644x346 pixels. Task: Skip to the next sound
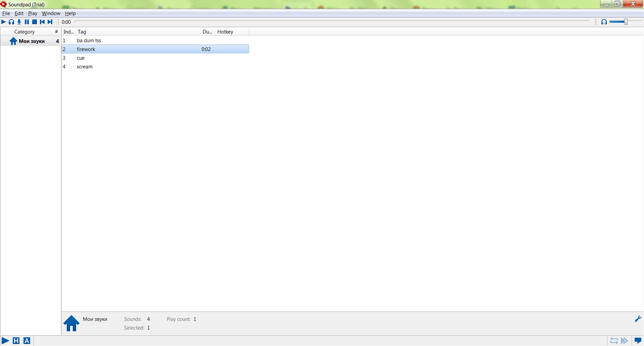pyautogui.click(x=50, y=22)
